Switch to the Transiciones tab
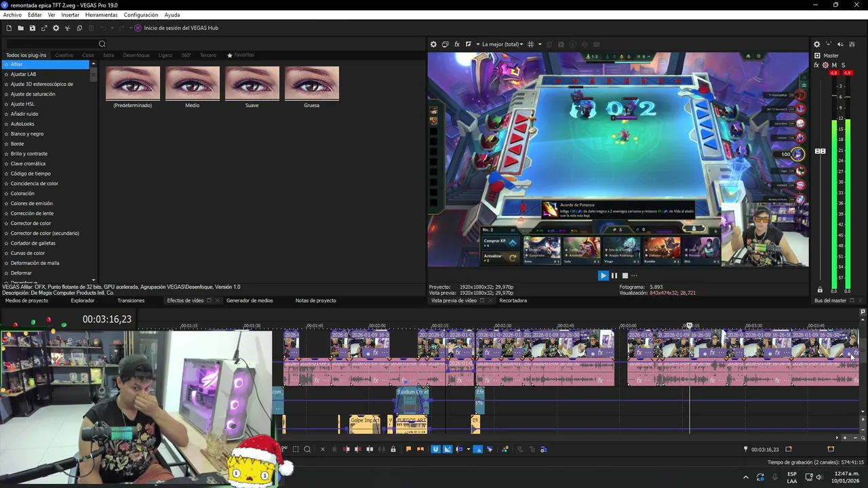This screenshot has height=488, width=868. click(131, 300)
